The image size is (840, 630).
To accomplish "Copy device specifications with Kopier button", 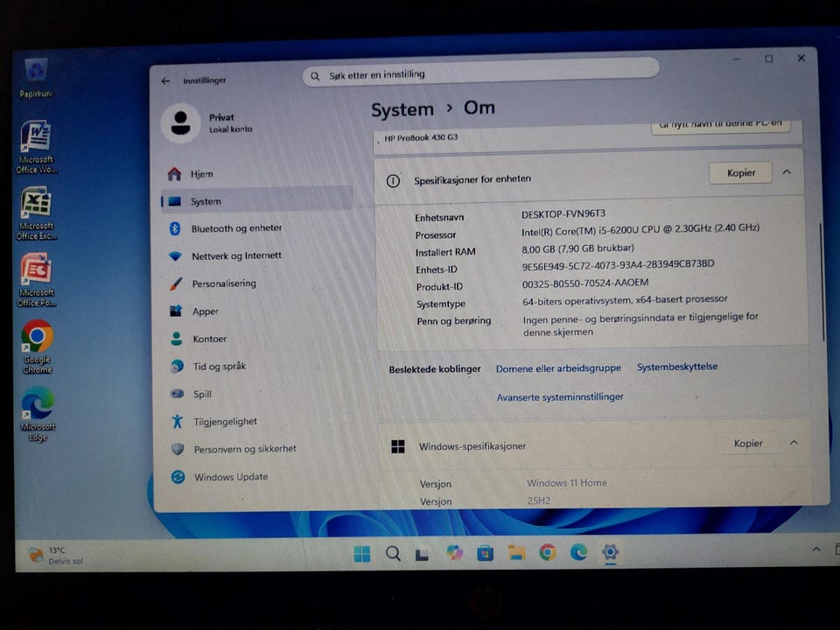I will point(741,173).
